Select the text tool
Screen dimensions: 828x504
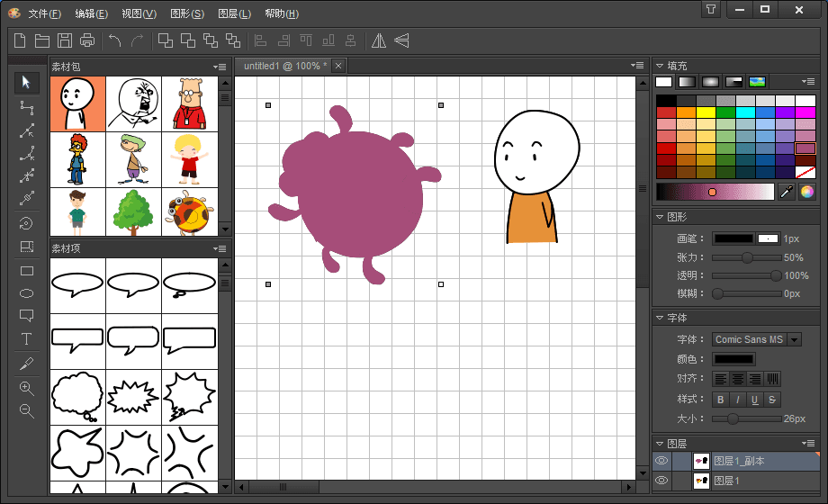pyautogui.click(x=26, y=339)
